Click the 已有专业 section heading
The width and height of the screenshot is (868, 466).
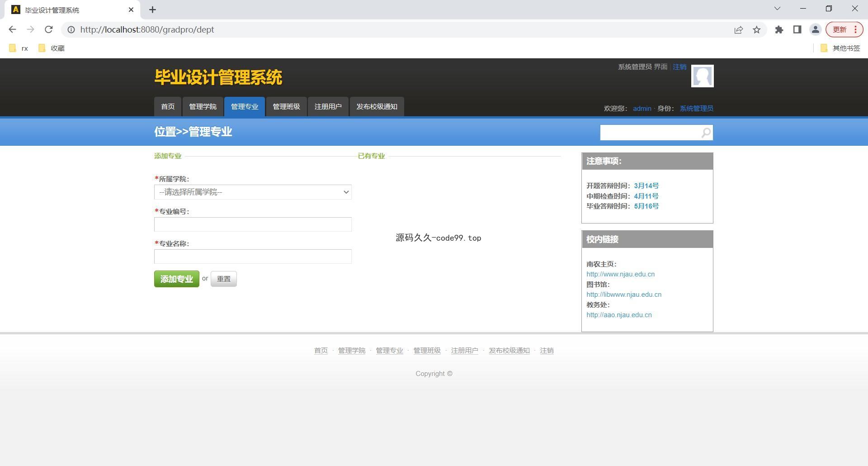(x=371, y=156)
